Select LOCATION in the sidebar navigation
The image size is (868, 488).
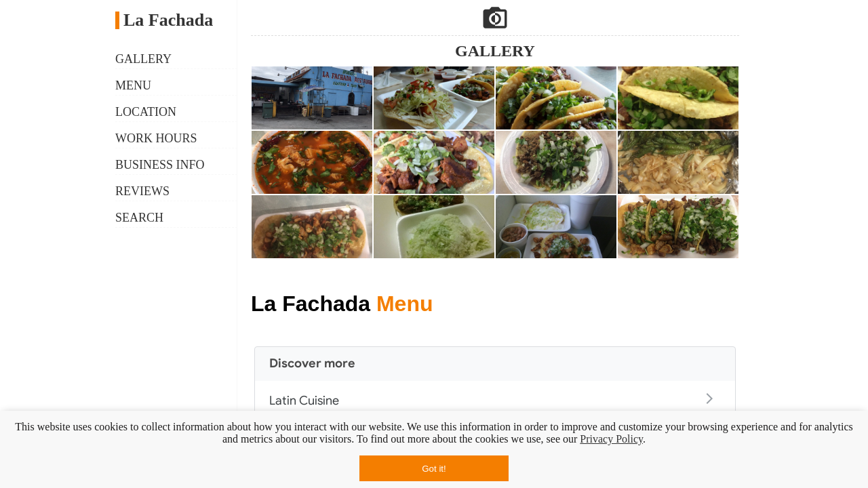[146, 112]
